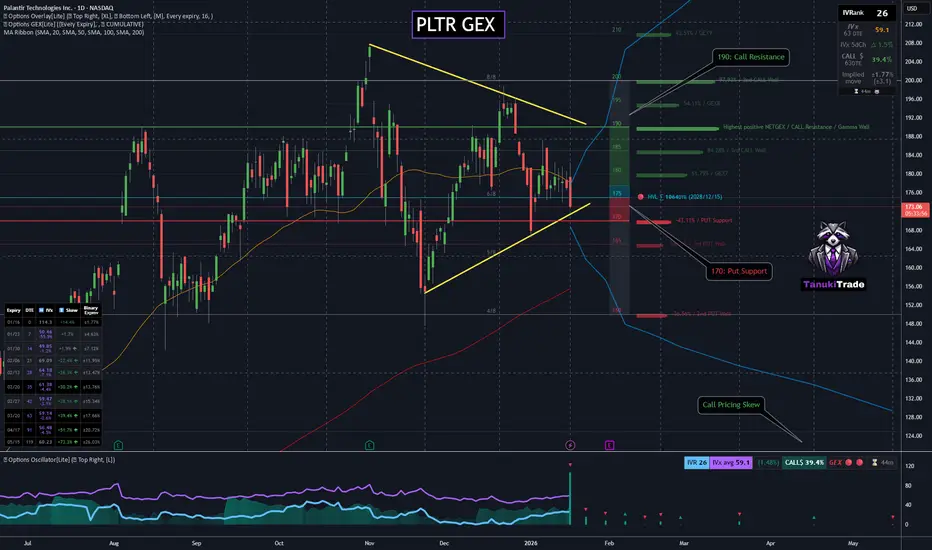Click the purple lightning event marker on timeline
The width and height of the screenshot is (932, 550).
coord(570,445)
